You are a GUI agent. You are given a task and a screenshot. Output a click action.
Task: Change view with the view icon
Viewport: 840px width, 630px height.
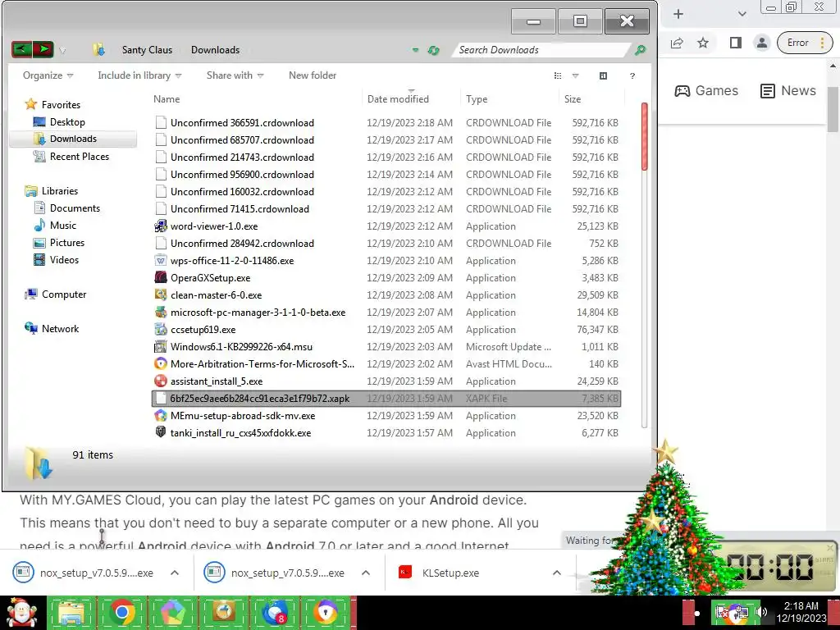tap(558, 75)
